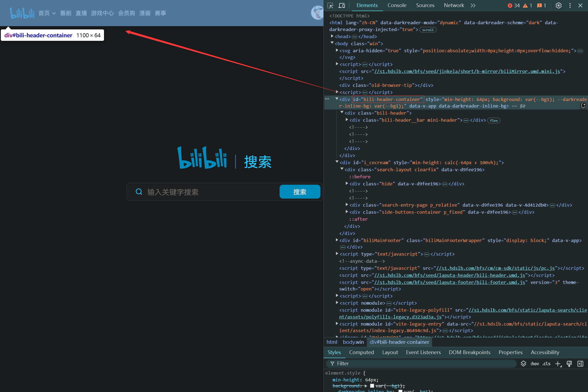
Task: Collapse the div class bili-header node
Action: tap(342, 112)
